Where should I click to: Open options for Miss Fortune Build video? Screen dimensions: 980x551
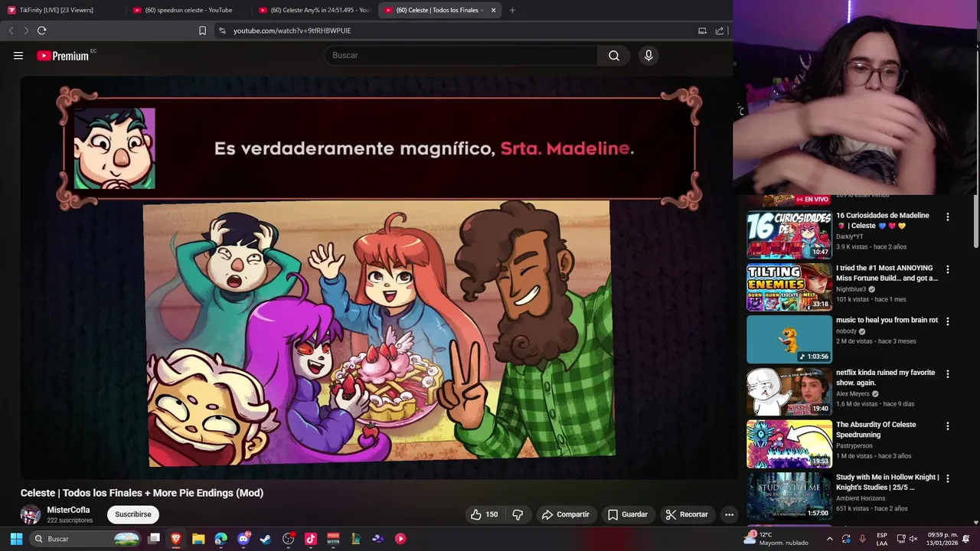[x=947, y=269]
